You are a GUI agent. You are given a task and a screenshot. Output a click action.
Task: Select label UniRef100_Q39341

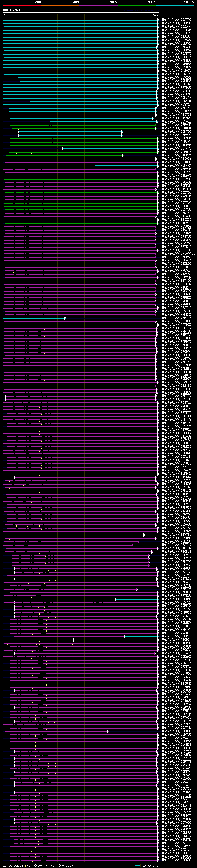point(177,737)
